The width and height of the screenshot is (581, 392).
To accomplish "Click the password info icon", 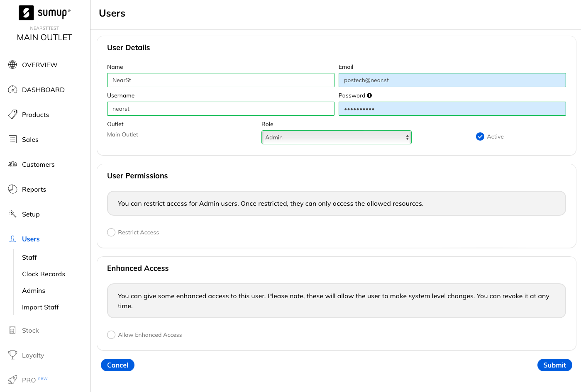I will 369,95.
